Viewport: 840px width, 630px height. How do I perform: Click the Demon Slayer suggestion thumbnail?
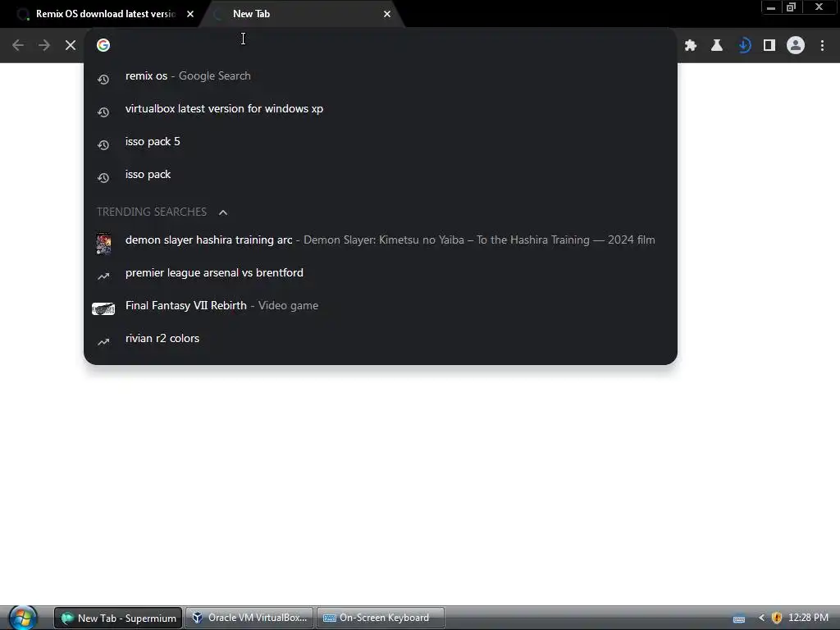coord(103,243)
